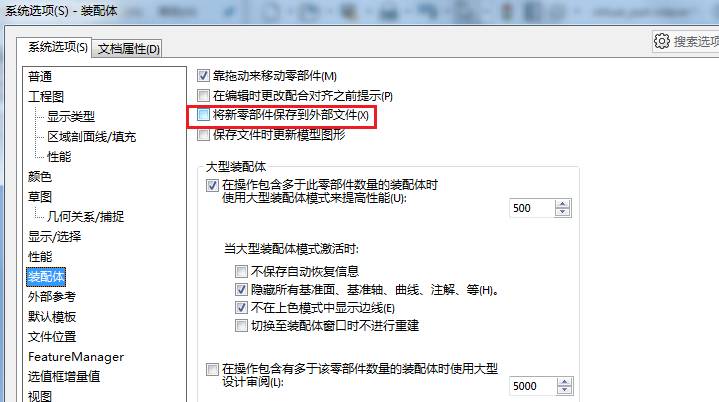
Task: Open the 外部参考 category
Action: [x=52, y=297]
